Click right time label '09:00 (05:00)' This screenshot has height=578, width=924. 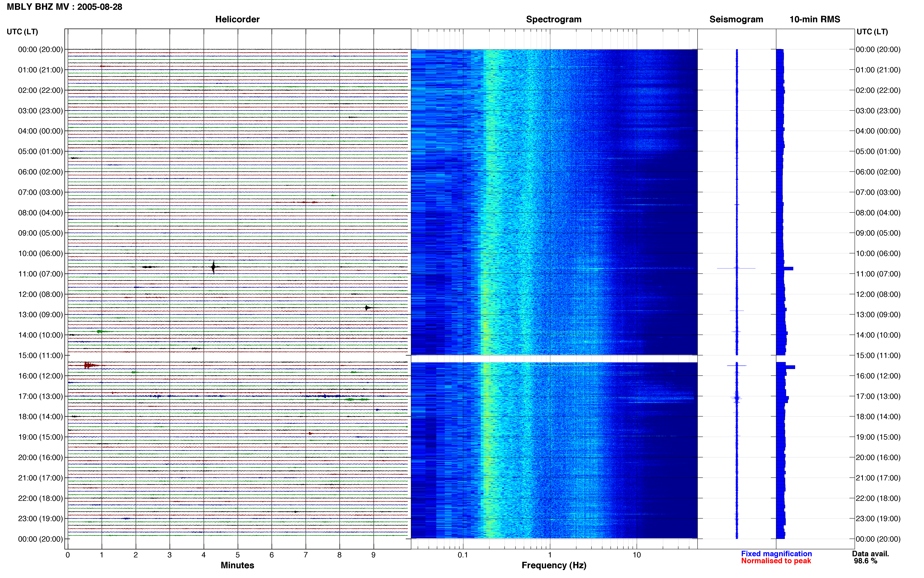tap(878, 233)
